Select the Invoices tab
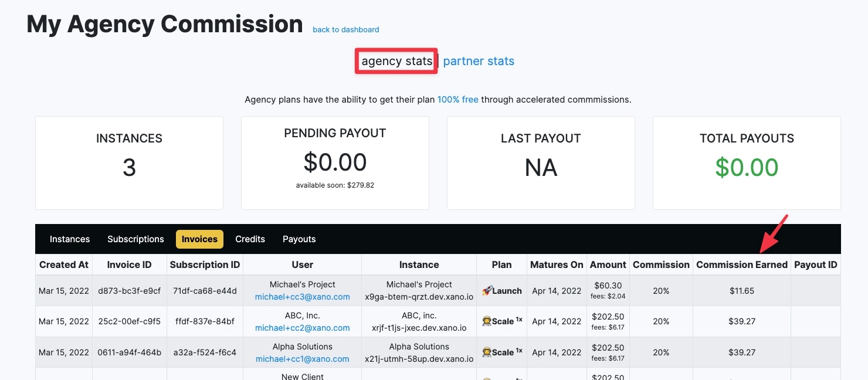Viewport: 868px width, 380px height. click(199, 239)
